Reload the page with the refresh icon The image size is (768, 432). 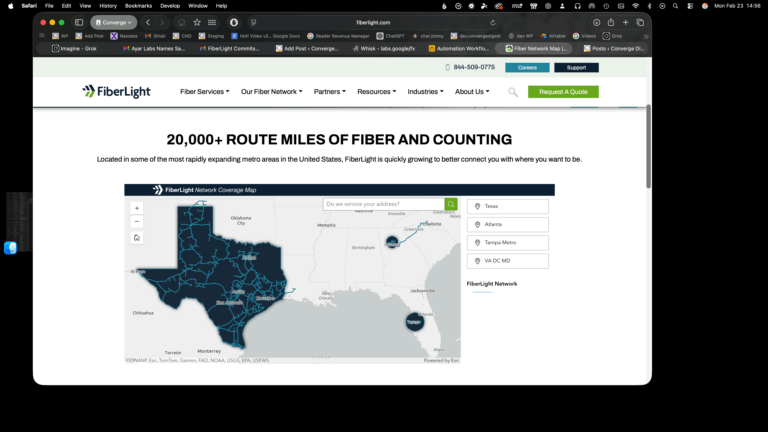(x=493, y=23)
